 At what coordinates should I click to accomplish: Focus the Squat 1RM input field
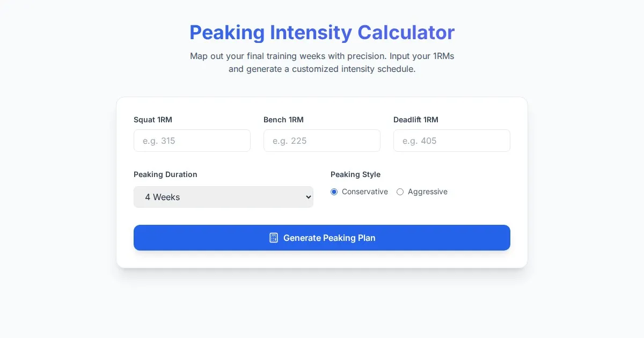[x=192, y=141]
